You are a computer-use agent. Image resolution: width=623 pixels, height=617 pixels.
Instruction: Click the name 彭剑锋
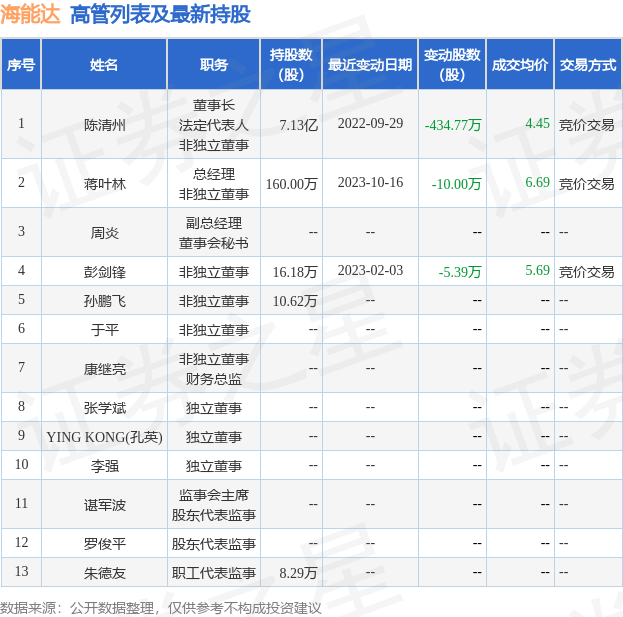coord(105,272)
